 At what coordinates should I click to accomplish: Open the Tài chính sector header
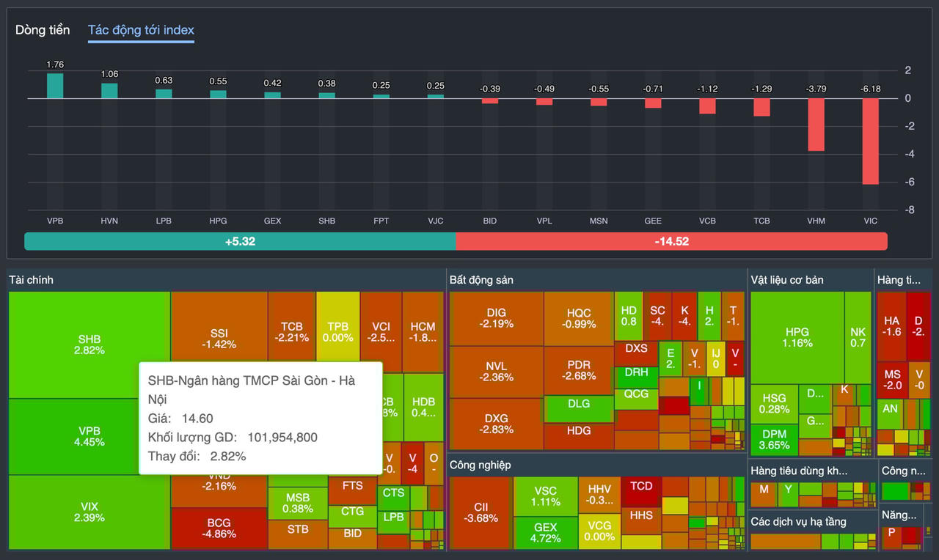coord(31,280)
